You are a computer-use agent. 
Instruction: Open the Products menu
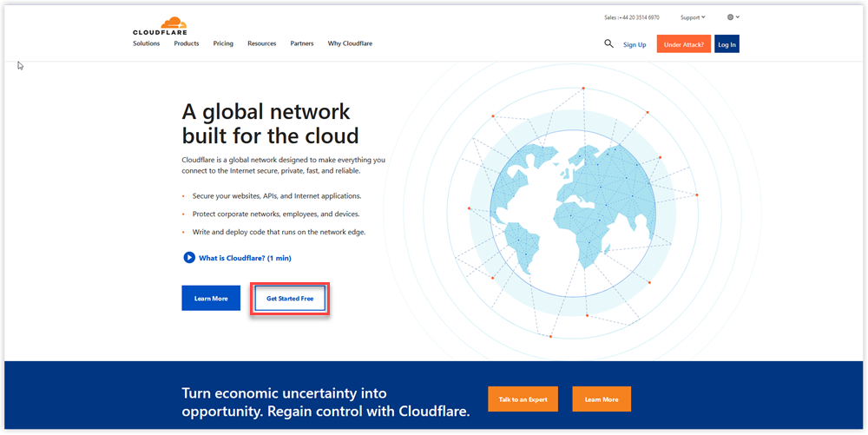pyautogui.click(x=186, y=43)
